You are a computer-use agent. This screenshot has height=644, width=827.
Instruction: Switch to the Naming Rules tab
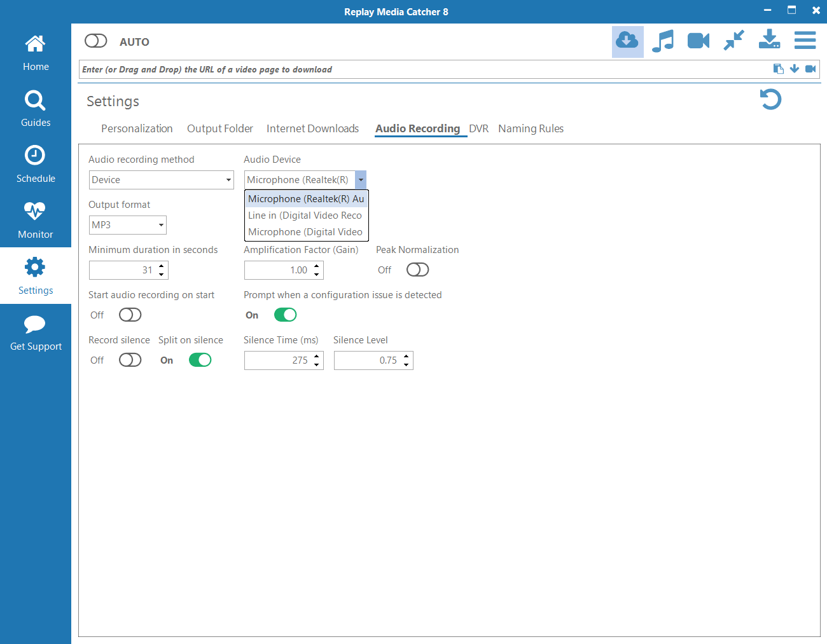click(x=531, y=128)
